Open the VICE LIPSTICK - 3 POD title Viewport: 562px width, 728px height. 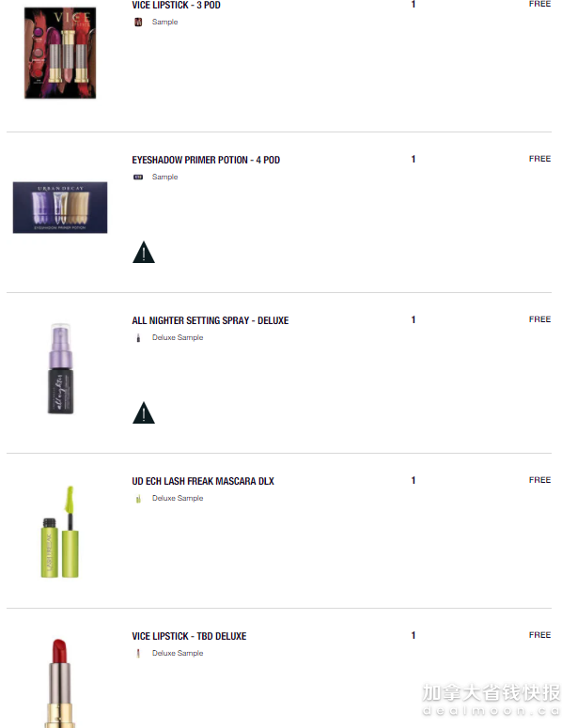[x=176, y=5]
